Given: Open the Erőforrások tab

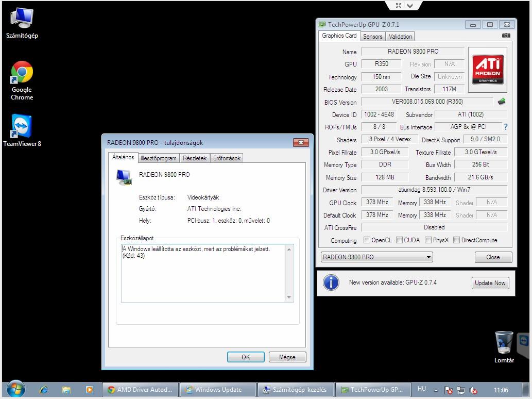Looking at the screenshot, I should click(x=227, y=158).
